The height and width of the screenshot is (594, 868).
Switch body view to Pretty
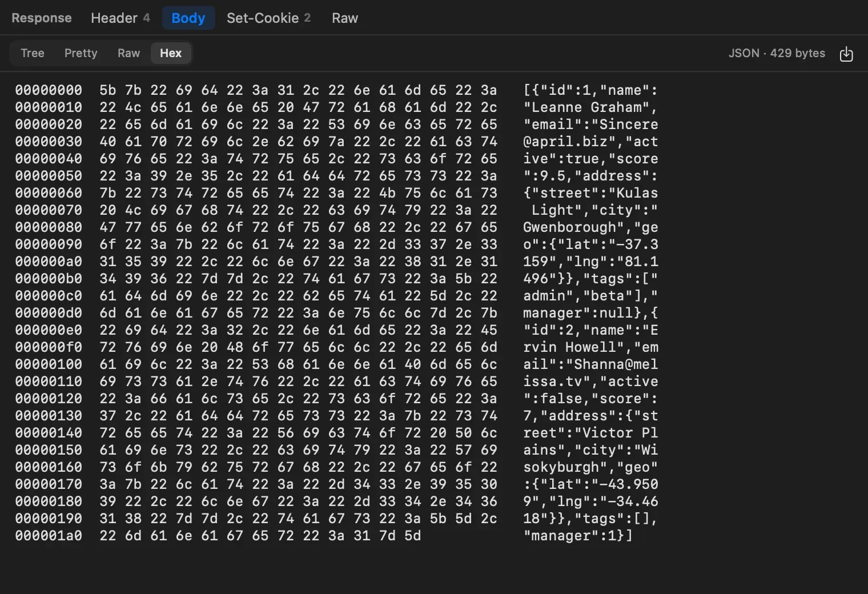click(81, 53)
